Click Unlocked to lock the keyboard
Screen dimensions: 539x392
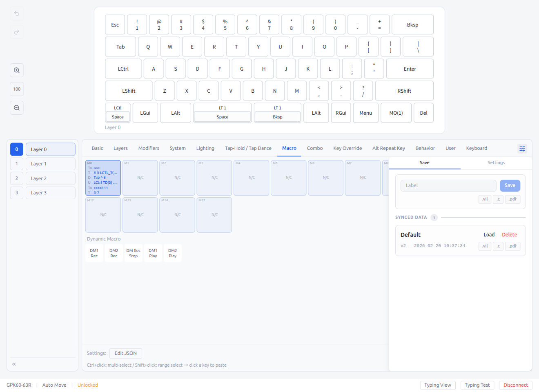click(87, 385)
